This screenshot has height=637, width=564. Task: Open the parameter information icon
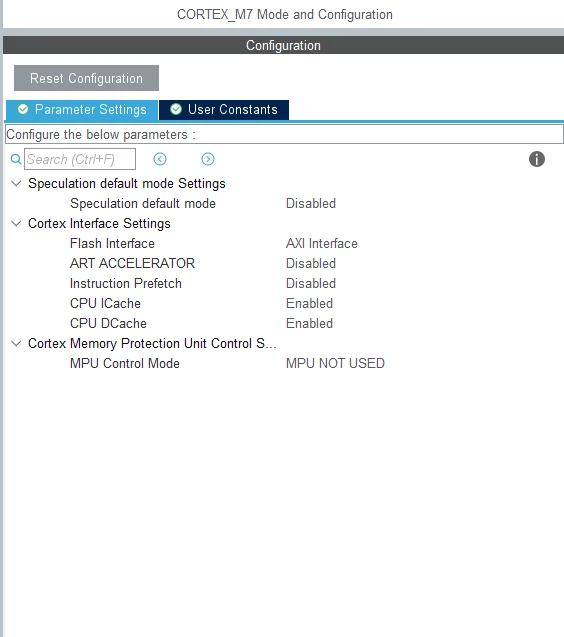point(536,159)
